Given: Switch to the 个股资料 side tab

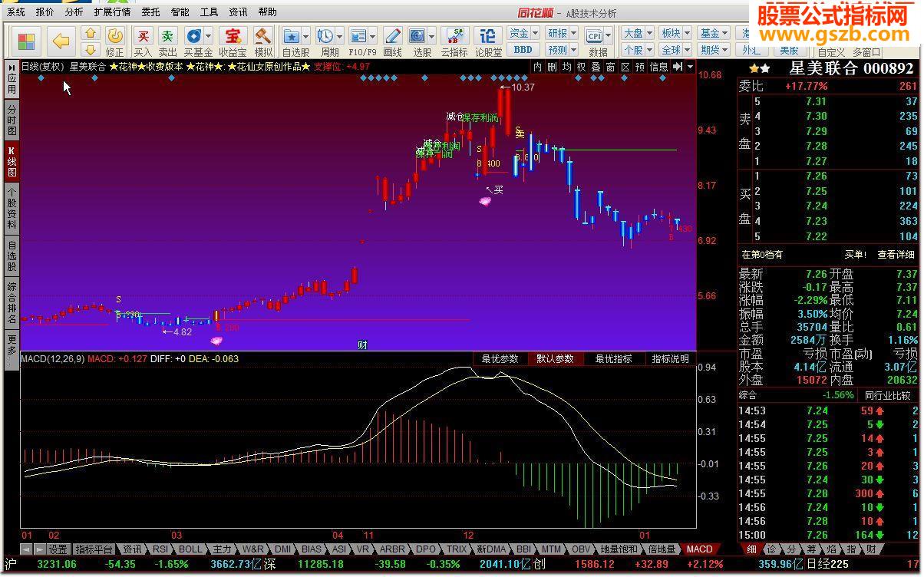Looking at the screenshot, I should pyautogui.click(x=12, y=208).
